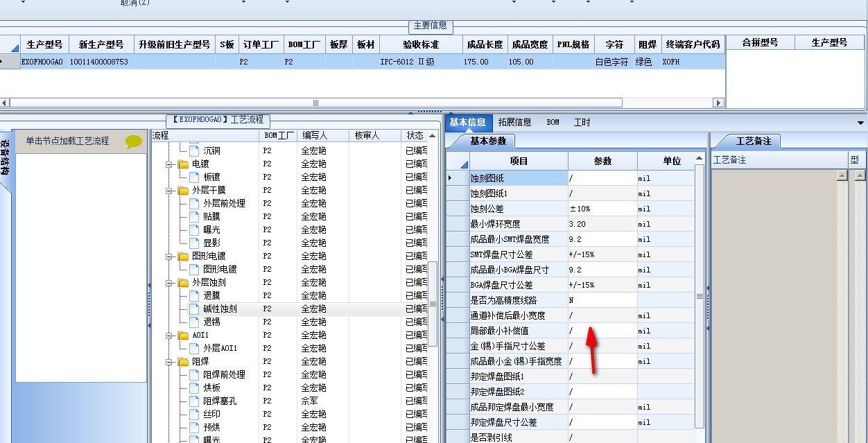Click the yellow speech bubble icon
Screen dimensions: 868x443
pyautogui.click(x=134, y=141)
